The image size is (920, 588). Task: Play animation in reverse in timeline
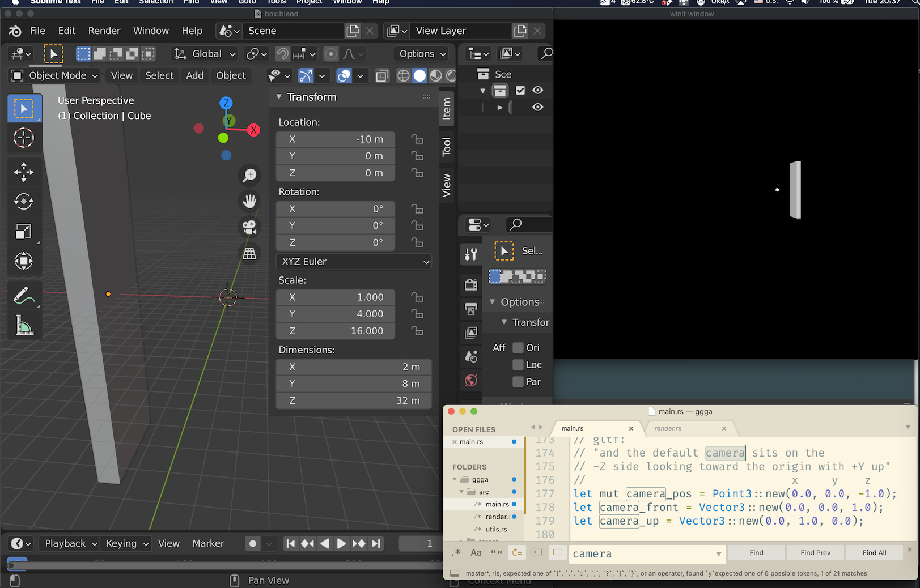point(325,544)
